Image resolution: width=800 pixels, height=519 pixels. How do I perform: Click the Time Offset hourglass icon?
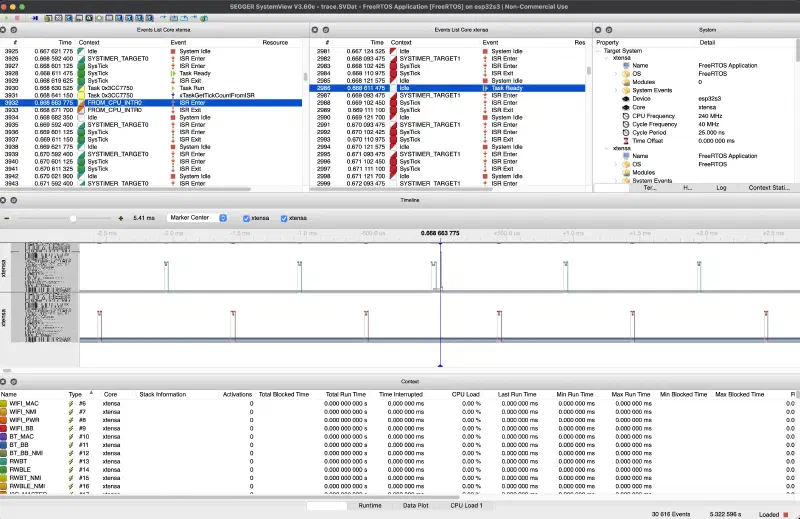pyautogui.click(x=626, y=141)
